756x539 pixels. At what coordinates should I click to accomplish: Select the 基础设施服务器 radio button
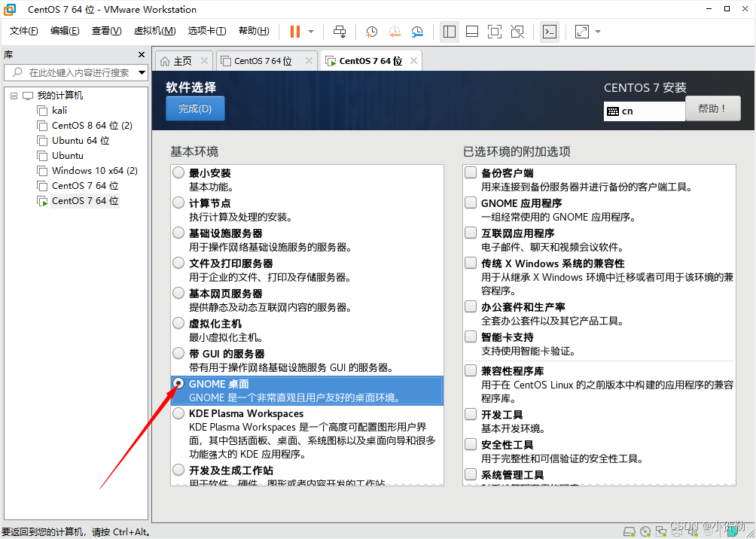[178, 233]
